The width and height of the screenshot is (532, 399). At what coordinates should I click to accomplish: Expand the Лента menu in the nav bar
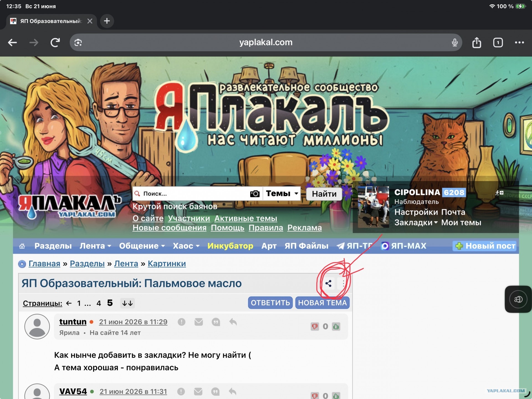point(95,246)
